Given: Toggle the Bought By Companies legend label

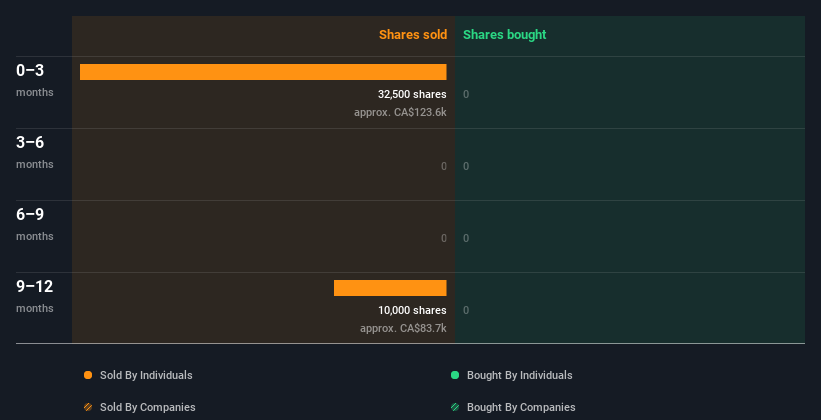Looking at the screenshot, I should [x=521, y=407].
